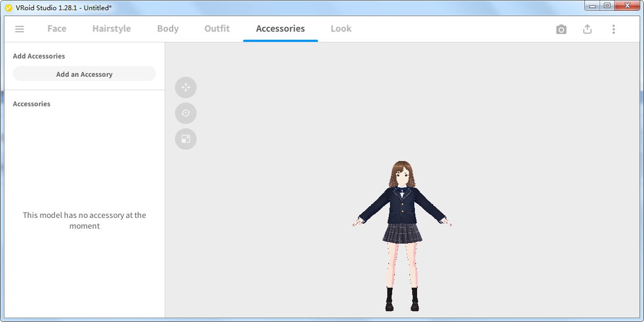Open the Look tab

tap(341, 28)
